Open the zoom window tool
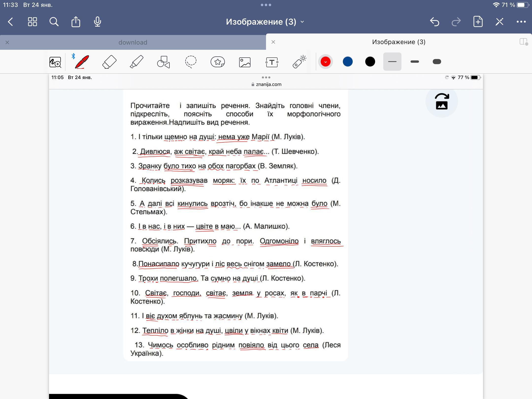This screenshot has width=532, height=399. [55, 62]
